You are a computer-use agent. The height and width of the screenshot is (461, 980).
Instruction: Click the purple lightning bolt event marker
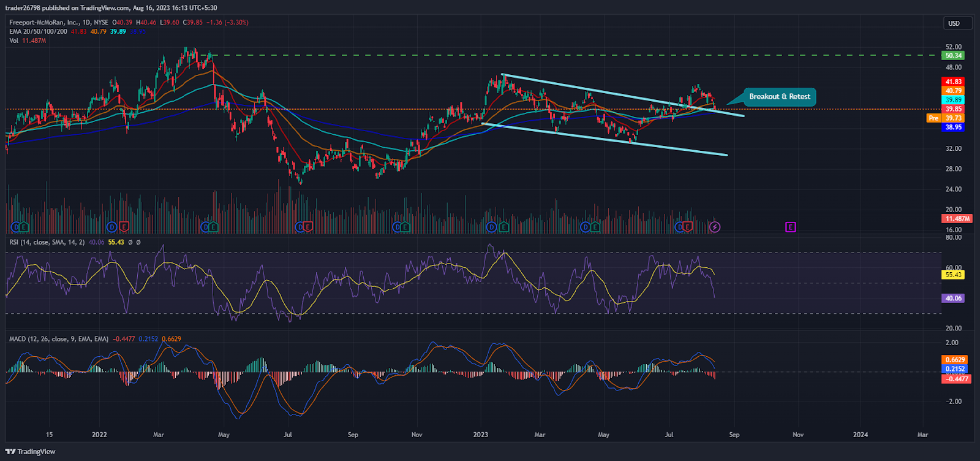(x=715, y=227)
